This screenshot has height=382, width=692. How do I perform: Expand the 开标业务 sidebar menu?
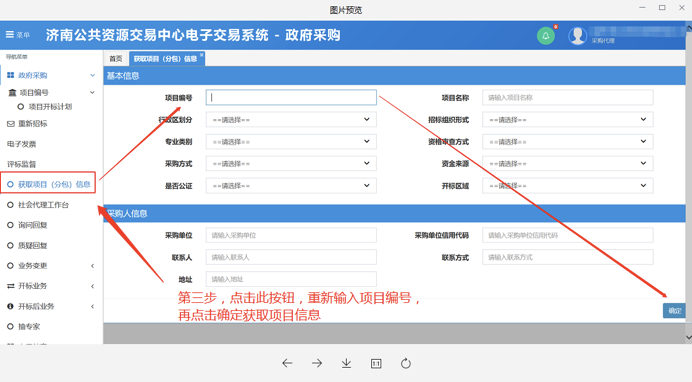[49, 286]
